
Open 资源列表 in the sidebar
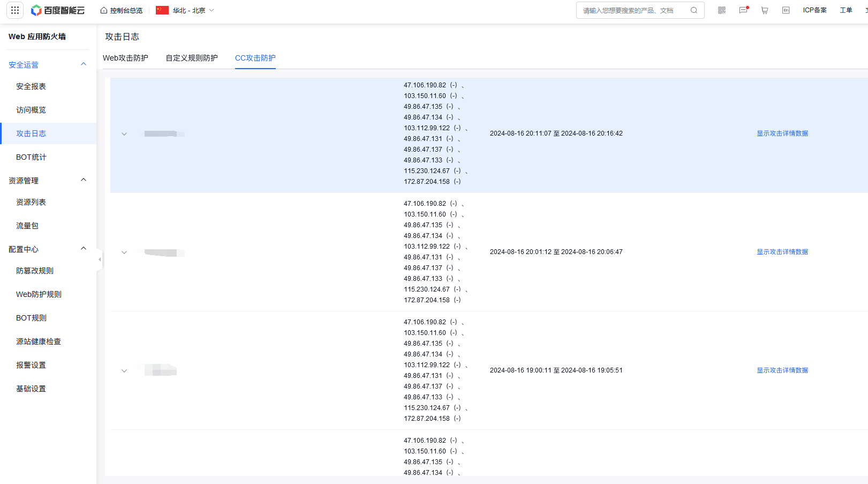31,202
